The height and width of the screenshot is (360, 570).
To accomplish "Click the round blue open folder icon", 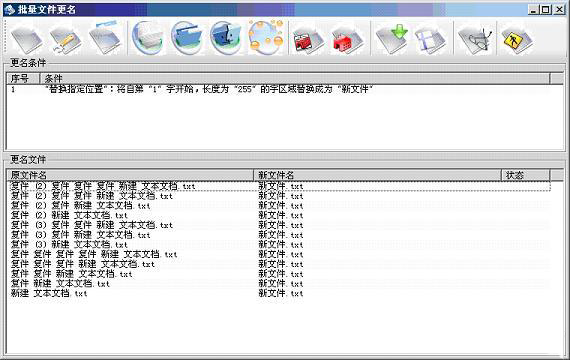I will tap(187, 39).
